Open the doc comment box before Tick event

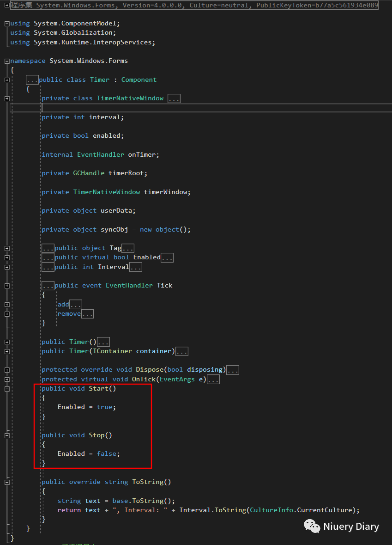48,285
